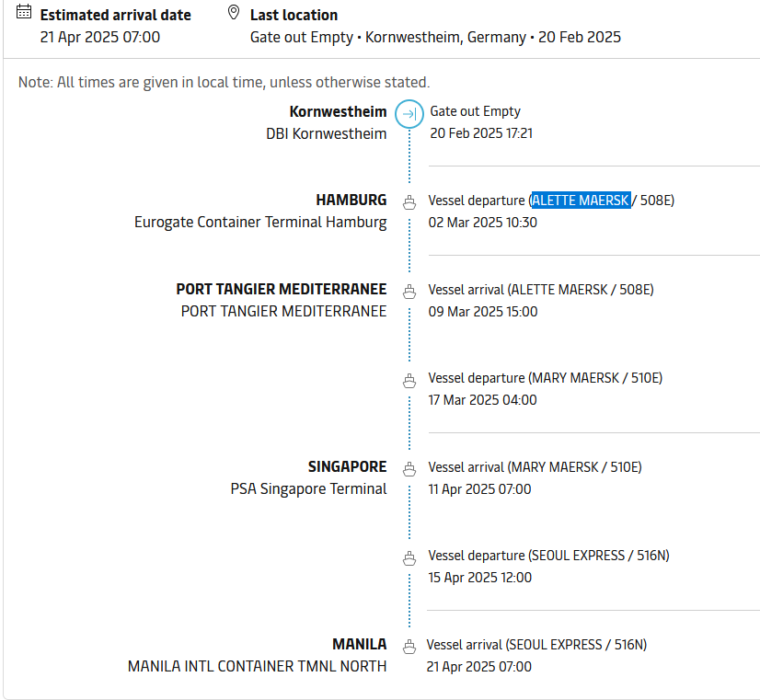Click the MANILA port heading

pos(360,644)
